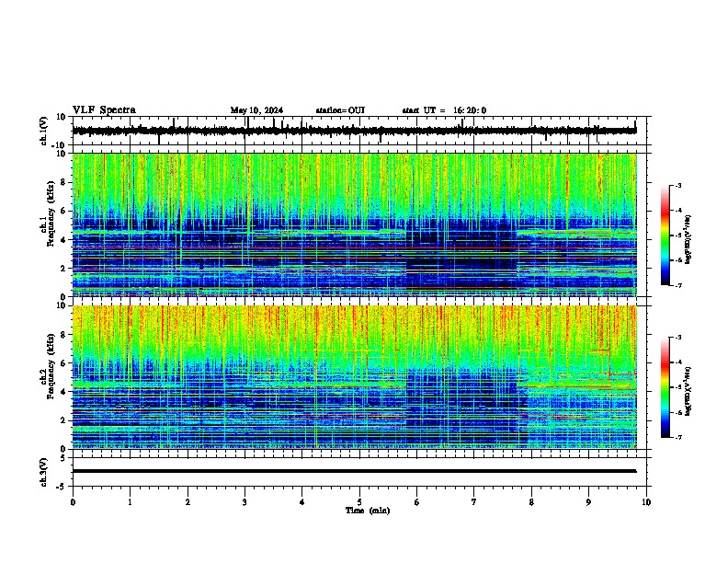
Task: Click the "-3" label on ch.1 color scale
Action: pos(677,185)
